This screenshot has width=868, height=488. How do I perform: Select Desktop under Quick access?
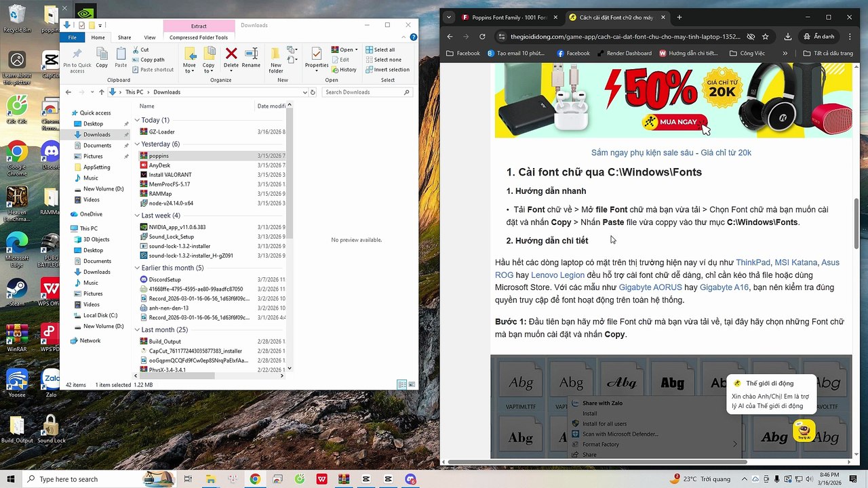coord(93,123)
